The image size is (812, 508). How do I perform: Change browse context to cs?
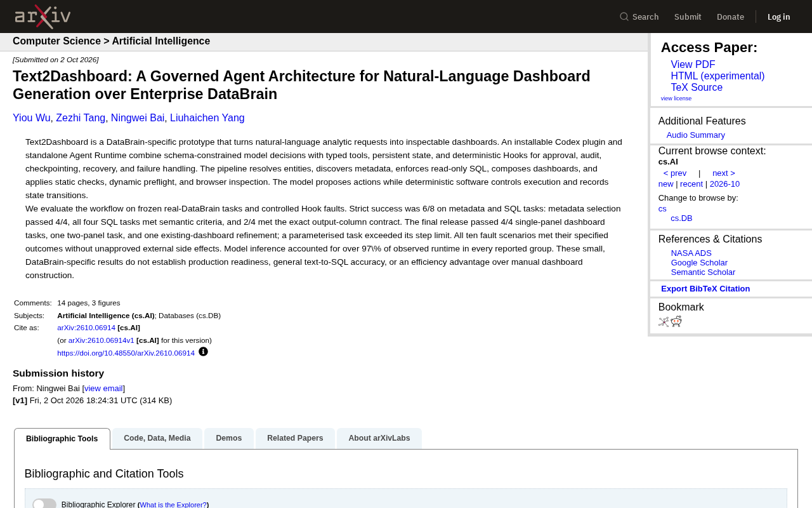[662, 209]
